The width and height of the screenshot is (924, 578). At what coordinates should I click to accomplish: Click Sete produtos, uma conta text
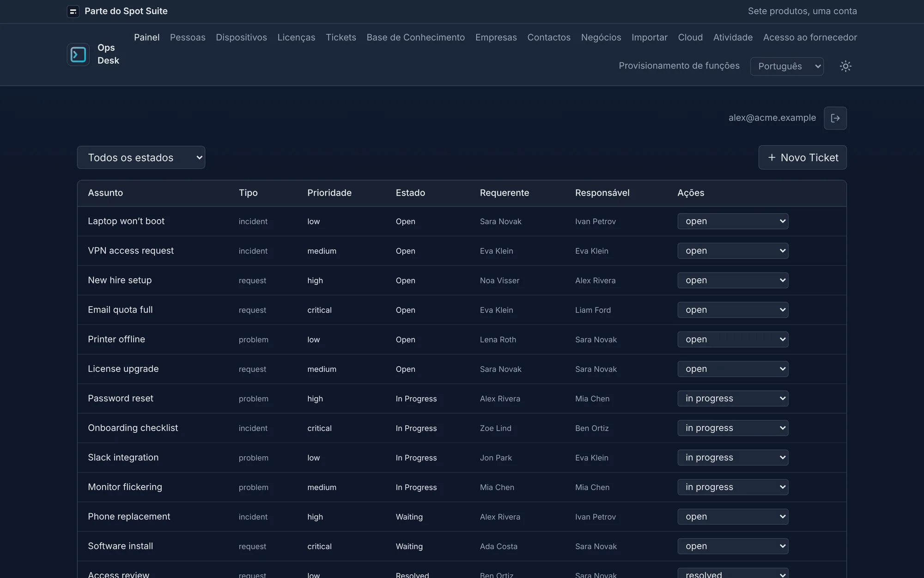802,11
